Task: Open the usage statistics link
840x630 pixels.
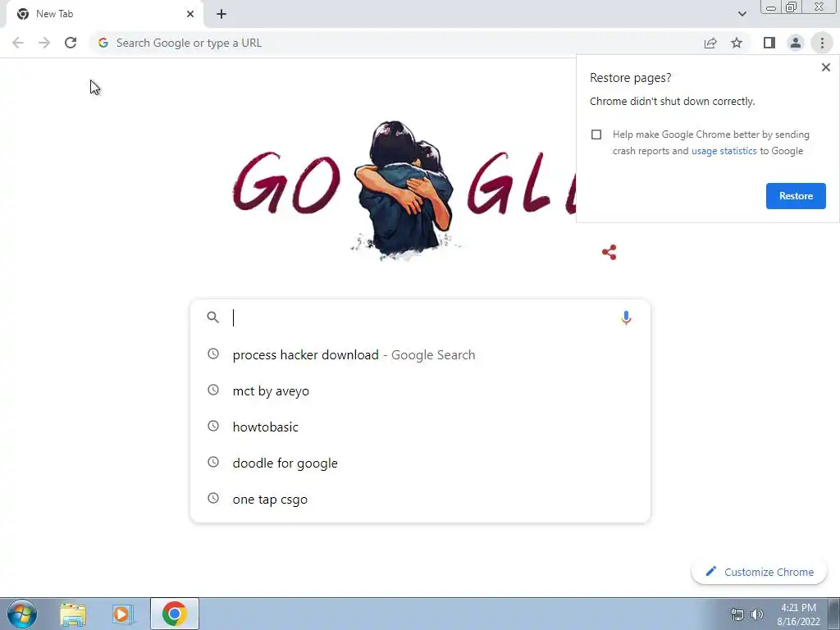Action: pyautogui.click(x=724, y=151)
